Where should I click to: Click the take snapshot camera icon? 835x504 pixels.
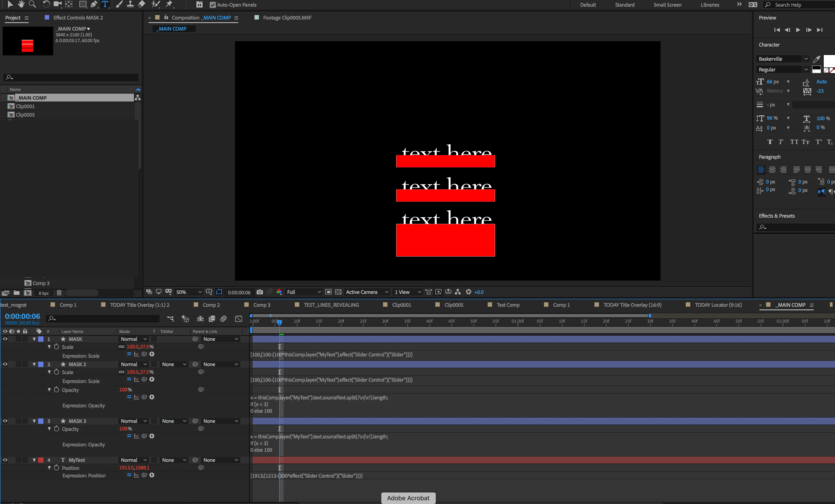pos(260,292)
